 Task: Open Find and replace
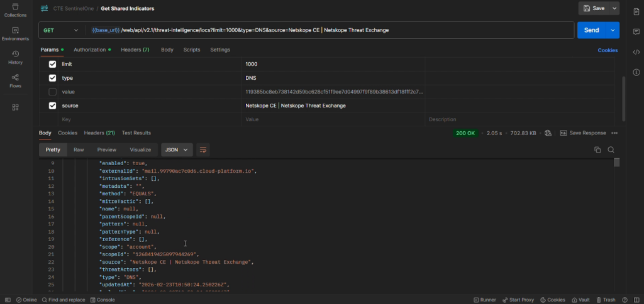(x=64, y=300)
